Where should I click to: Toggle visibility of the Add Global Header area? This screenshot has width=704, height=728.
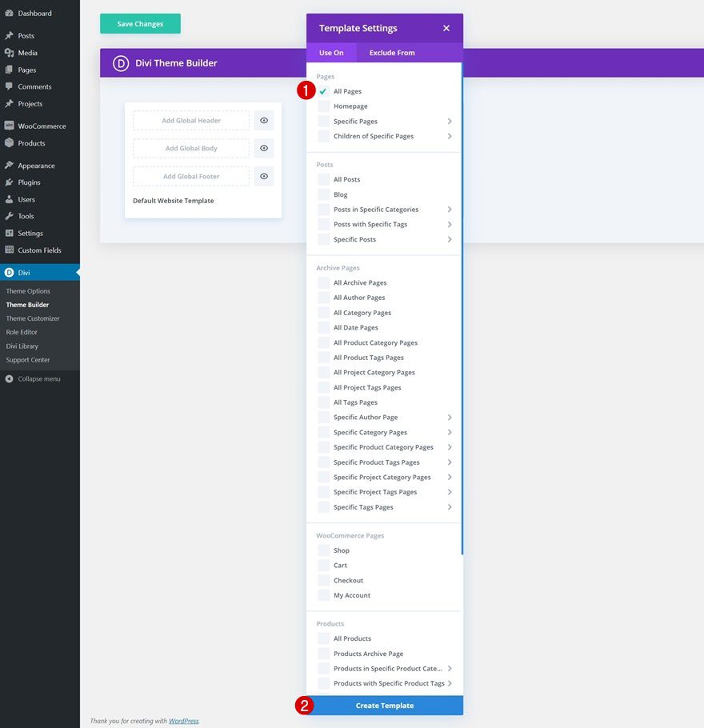tap(263, 120)
